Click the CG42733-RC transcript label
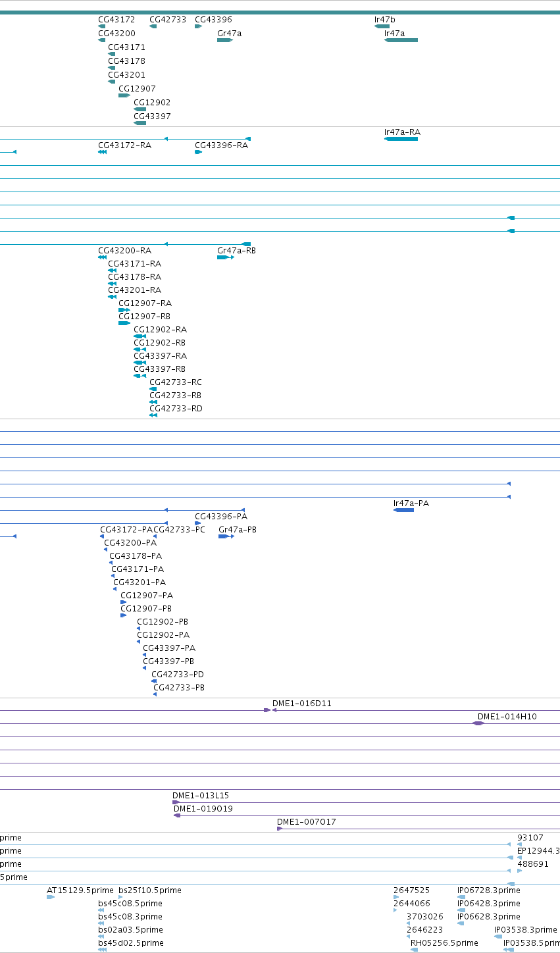Image resolution: width=560 pixels, height=953 pixels. [176, 382]
